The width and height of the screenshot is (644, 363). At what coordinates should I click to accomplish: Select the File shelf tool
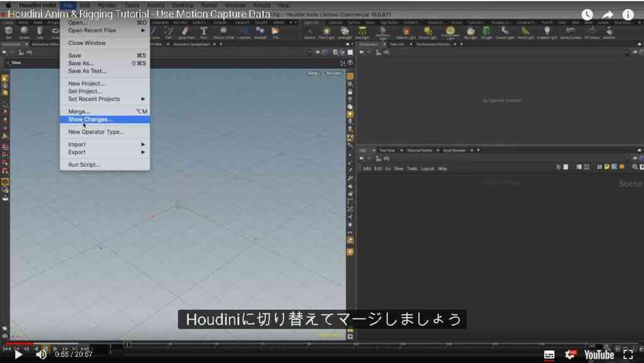point(275,32)
